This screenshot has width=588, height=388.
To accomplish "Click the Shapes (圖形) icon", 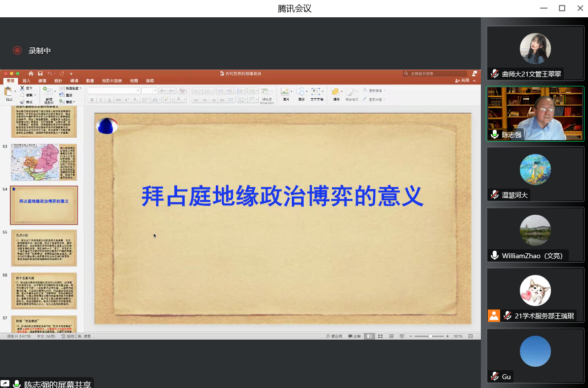I will point(301,92).
